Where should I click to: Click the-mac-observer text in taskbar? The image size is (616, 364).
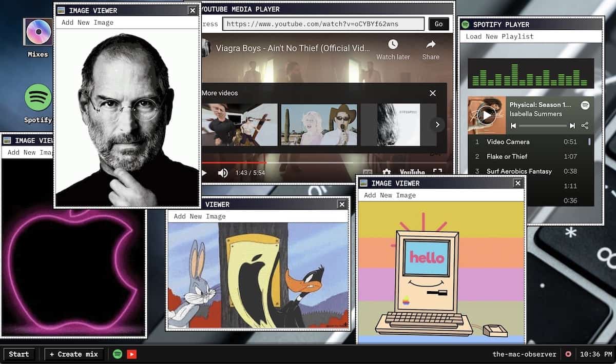click(525, 354)
